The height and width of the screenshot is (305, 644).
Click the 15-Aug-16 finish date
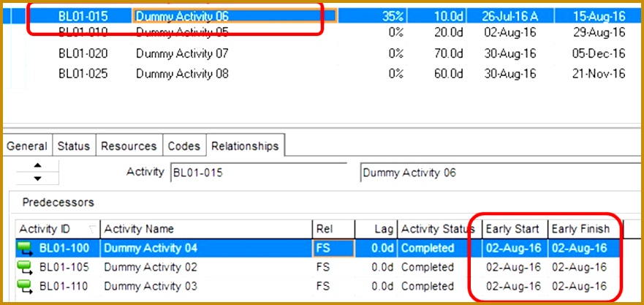click(599, 16)
